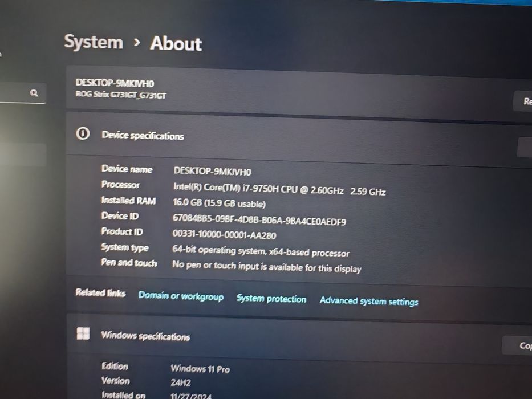Image resolution: width=532 pixels, height=399 pixels.
Task: Select Device ID value starting 67084BB5
Action: pyautogui.click(x=259, y=219)
